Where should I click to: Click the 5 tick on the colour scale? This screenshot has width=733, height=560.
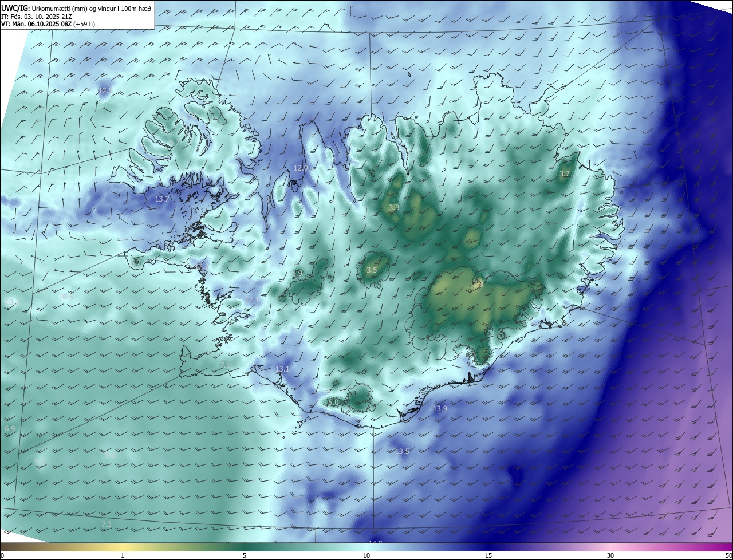point(245,555)
